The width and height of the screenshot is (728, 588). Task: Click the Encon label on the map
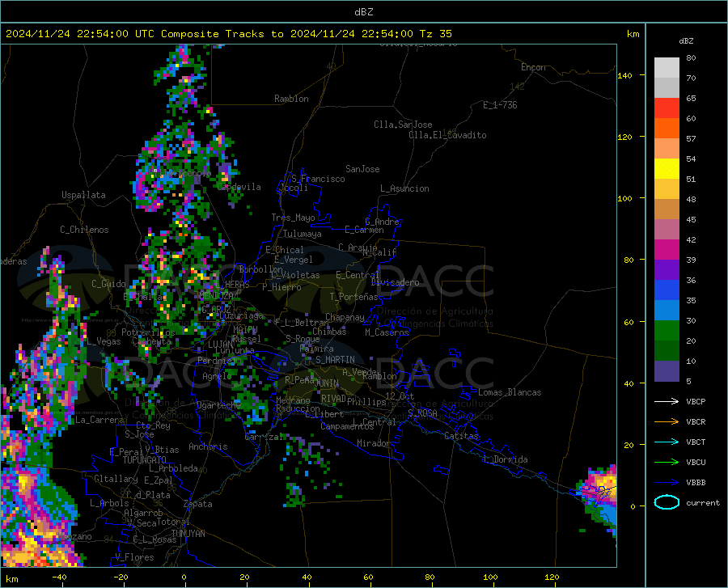point(533,67)
